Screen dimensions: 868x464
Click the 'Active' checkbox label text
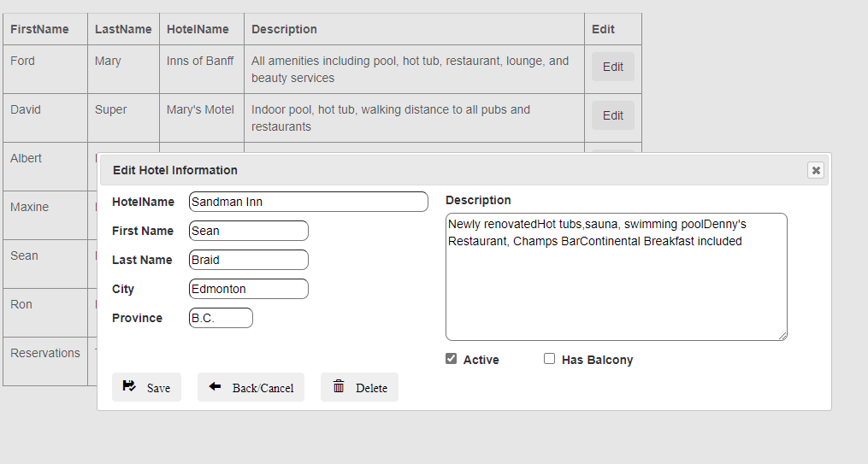point(481,360)
